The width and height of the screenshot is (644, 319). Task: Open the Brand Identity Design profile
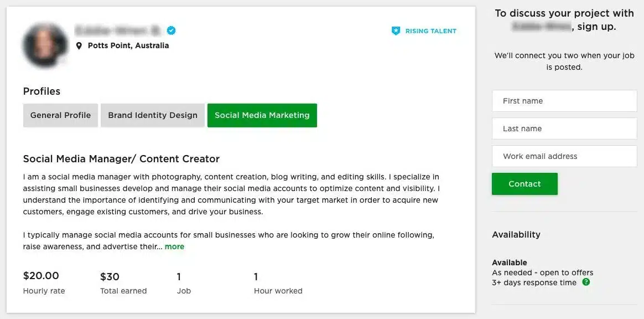[x=153, y=115]
